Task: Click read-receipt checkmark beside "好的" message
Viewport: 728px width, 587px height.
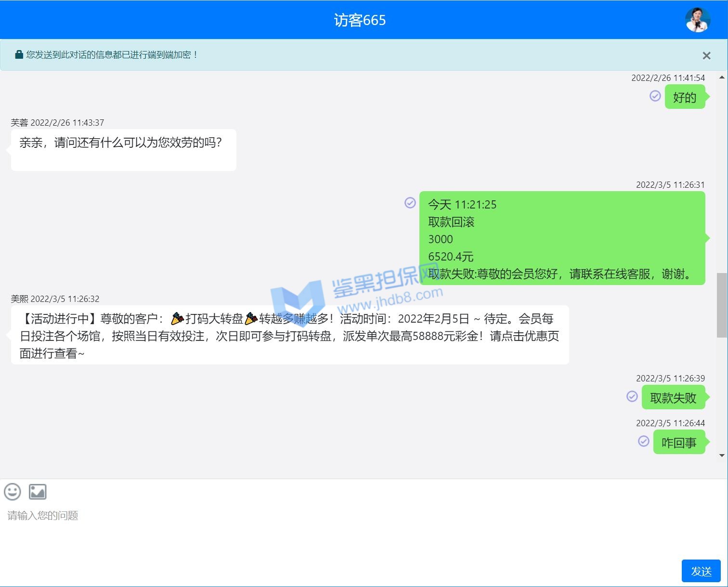Action: coord(655,96)
